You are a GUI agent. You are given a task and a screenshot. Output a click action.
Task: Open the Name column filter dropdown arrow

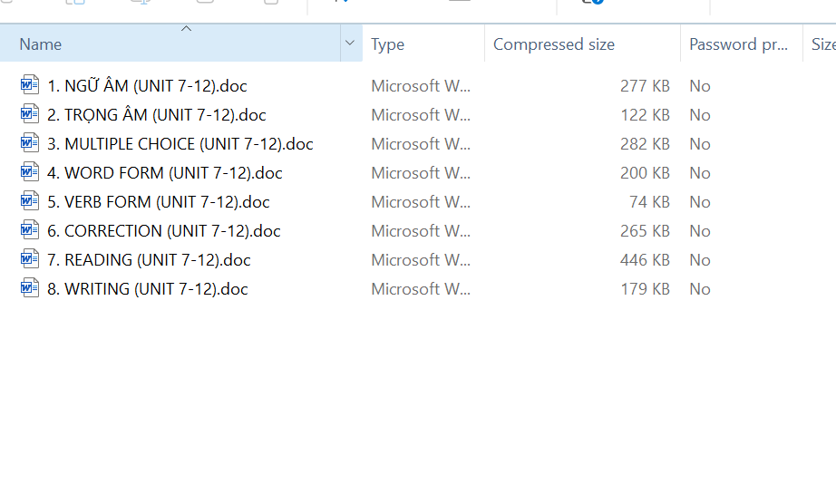[350, 44]
